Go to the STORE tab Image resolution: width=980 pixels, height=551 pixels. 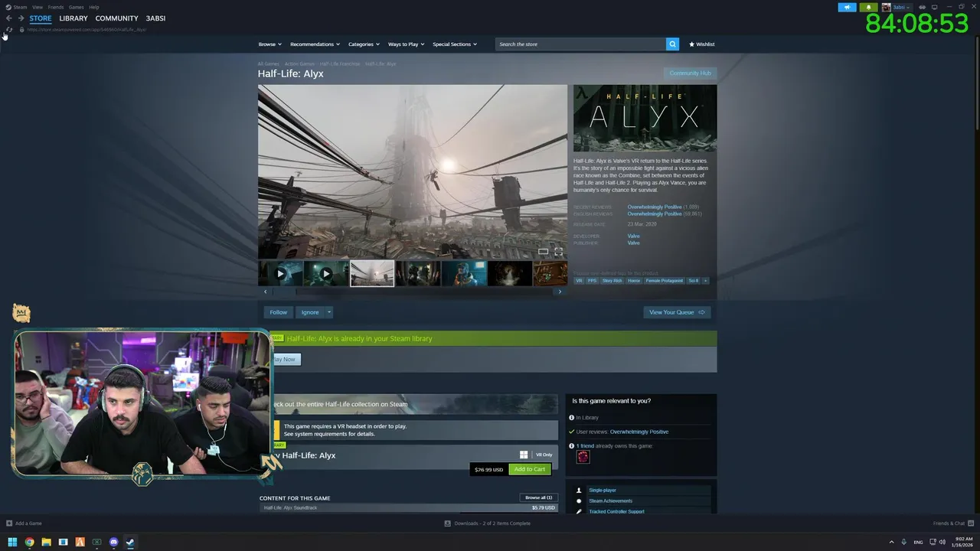[41, 18]
